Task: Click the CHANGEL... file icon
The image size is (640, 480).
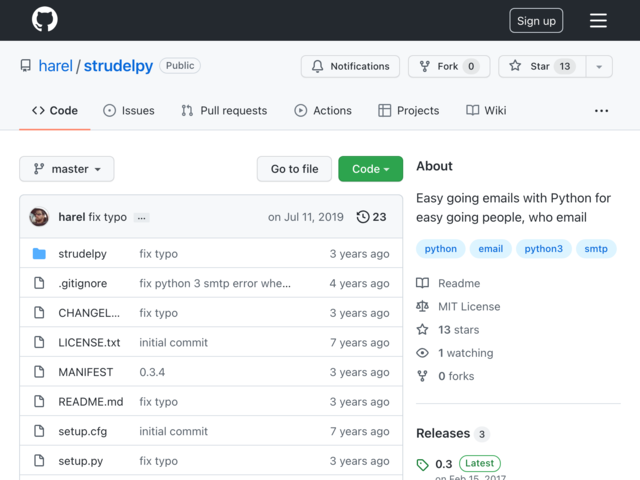Action: (x=39, y=313)
